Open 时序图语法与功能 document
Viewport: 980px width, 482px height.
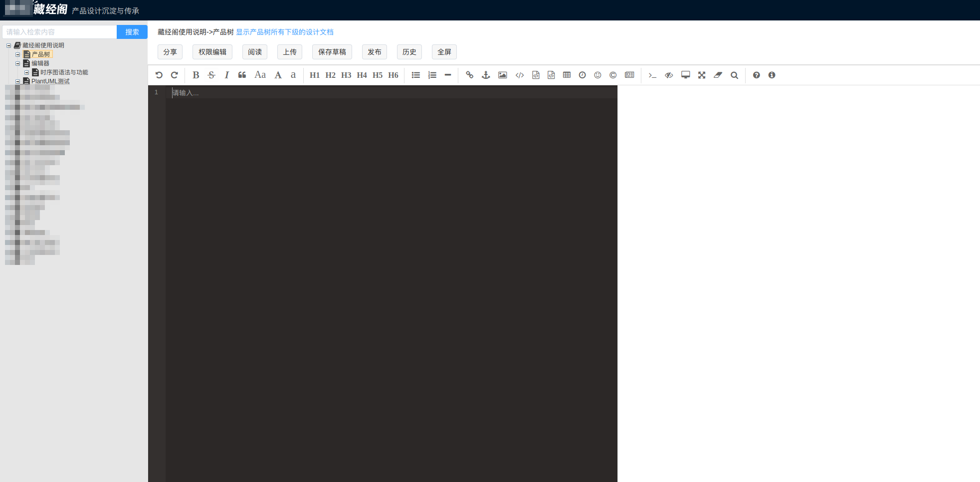click(x=64, y=72)
